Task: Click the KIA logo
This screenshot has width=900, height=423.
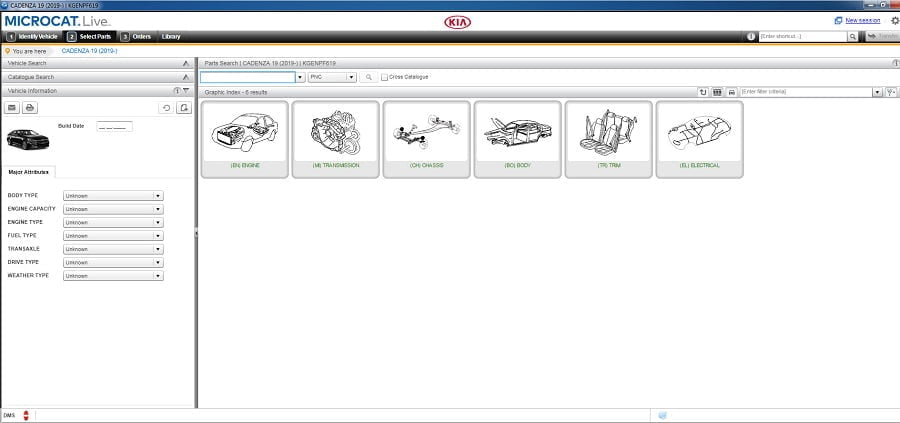Action: pyautogui.click(x=457, y=22)
